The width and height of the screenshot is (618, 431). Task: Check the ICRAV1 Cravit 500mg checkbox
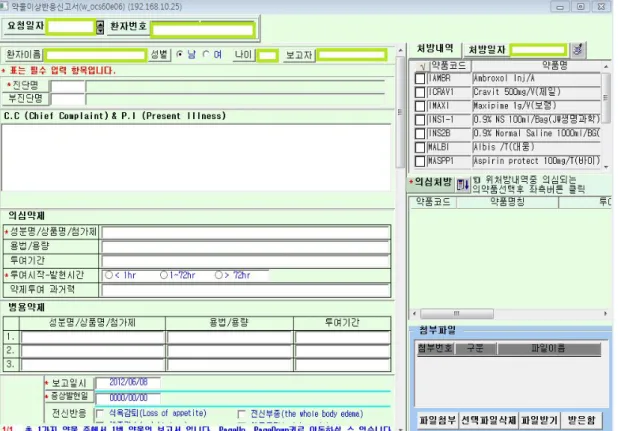coord(420,92)
